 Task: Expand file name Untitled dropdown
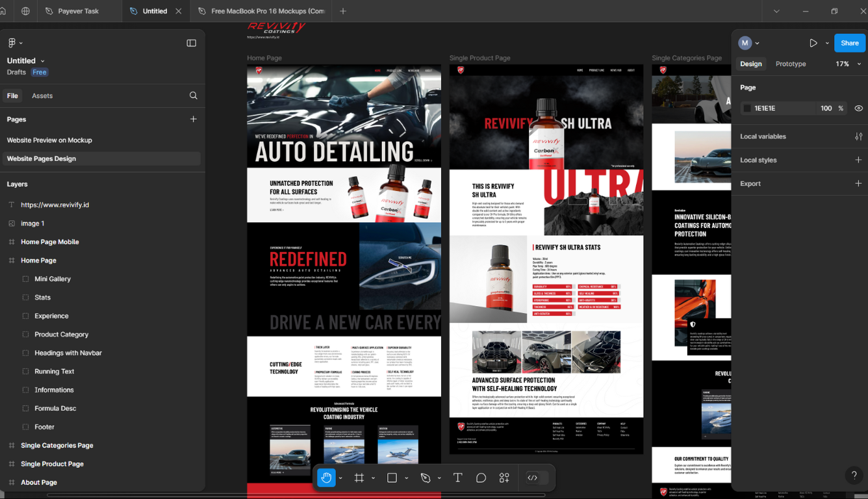point(43,61)
